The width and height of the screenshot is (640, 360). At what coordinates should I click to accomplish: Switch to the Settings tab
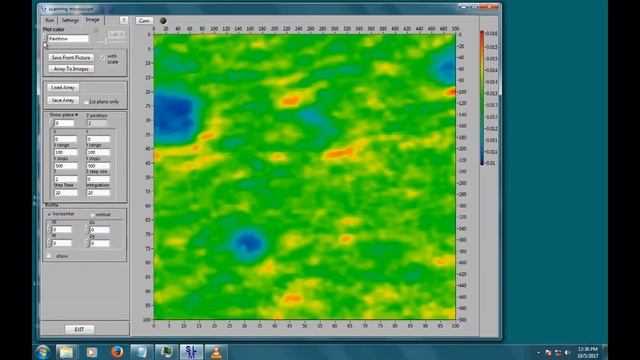(70, 20)
